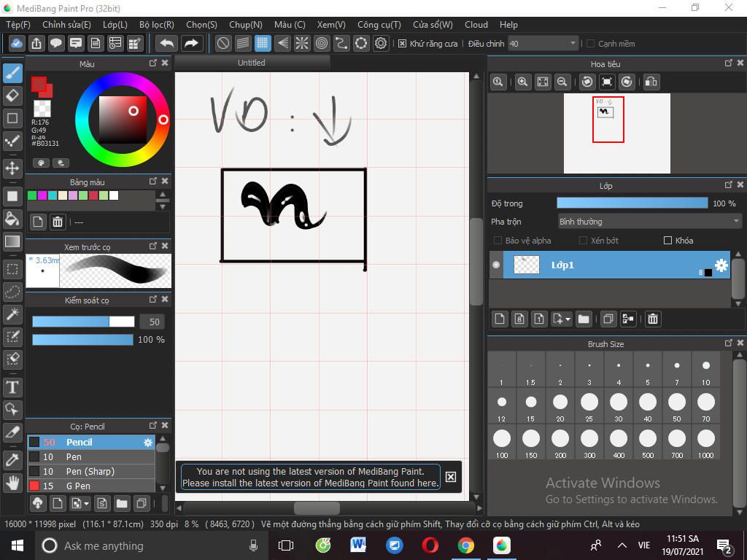Delete selected palette color
The width and height of the screenshot is (747, 560).
(58, 222)
